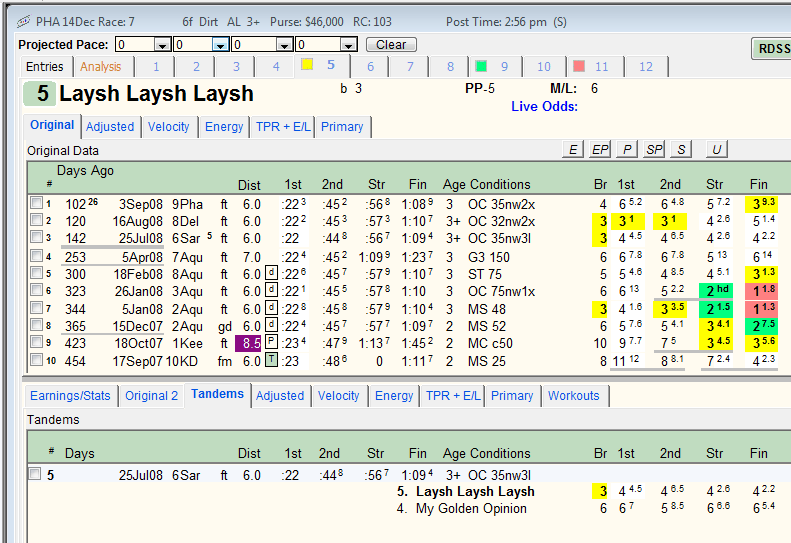Click the green square on tab 9
Screen dimensions: 791x543
481,66
